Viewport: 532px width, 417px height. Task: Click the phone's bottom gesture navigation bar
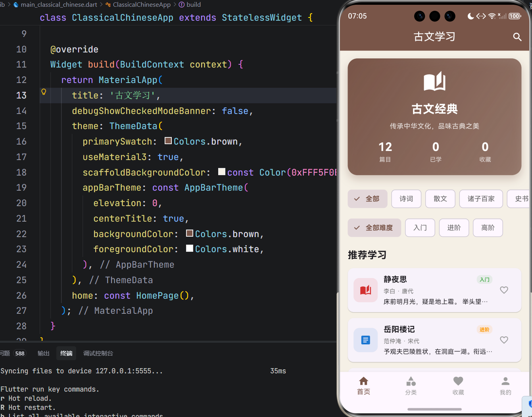pos(434,409)
